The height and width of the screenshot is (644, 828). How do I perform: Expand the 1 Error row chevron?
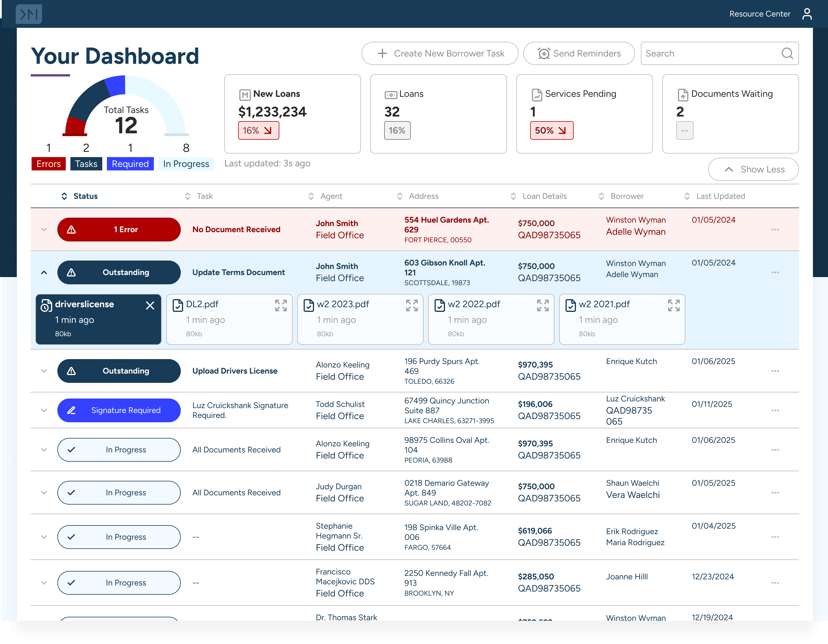44,230
